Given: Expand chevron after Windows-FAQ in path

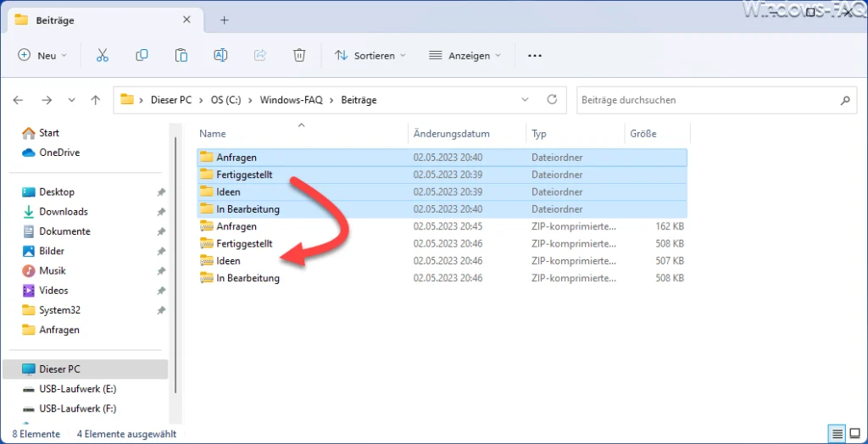Looking at the screenshot, I should 331,100.
